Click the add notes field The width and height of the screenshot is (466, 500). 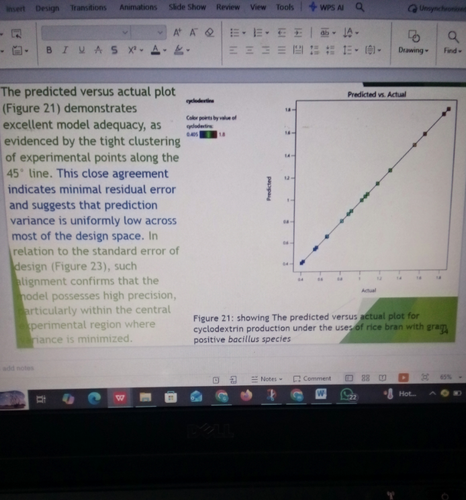(19, 368)
